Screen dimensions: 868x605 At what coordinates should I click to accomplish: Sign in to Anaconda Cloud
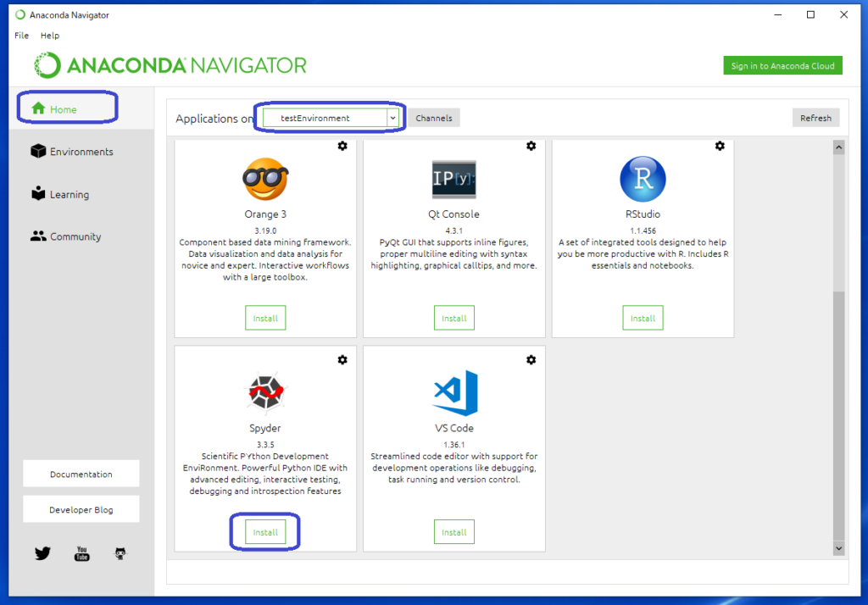pos(782,65)
